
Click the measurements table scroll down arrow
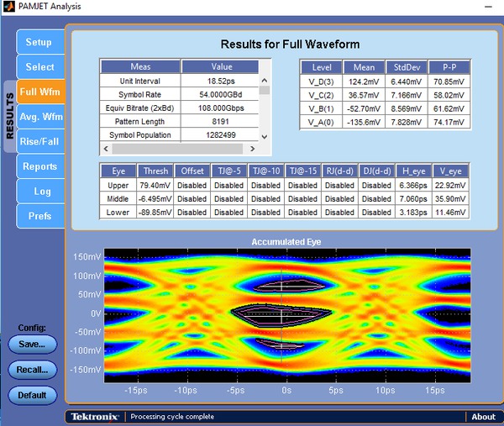coord(265,136)
